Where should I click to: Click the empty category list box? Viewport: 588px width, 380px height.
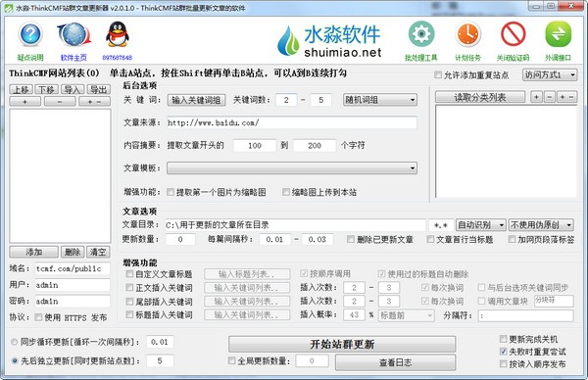click(x=506, y=152)
